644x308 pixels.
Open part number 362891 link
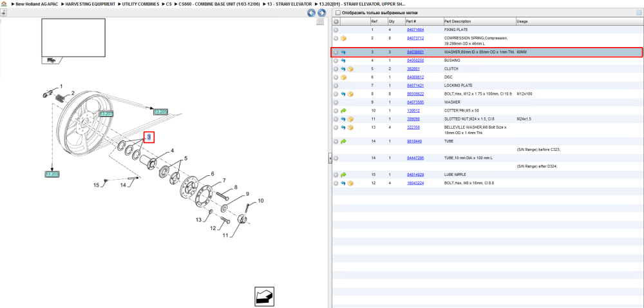click(413, 69)
